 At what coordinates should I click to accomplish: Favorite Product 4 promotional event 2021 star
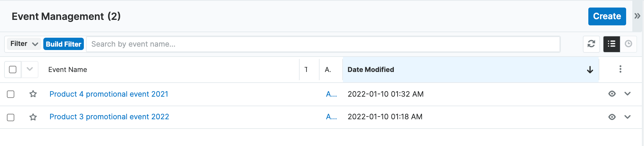coord(33,94)
